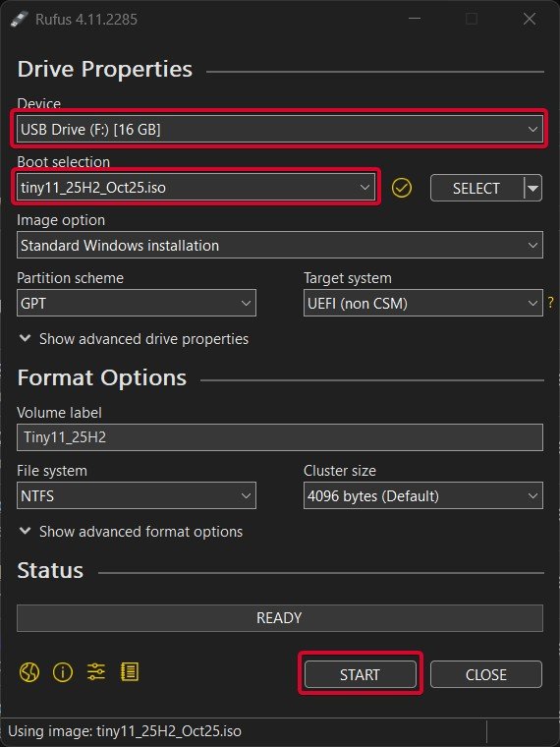Click status bar text Using image: tiny11_25H2_Oct25.iso
560x747 pixels.
tap(125, 731)
